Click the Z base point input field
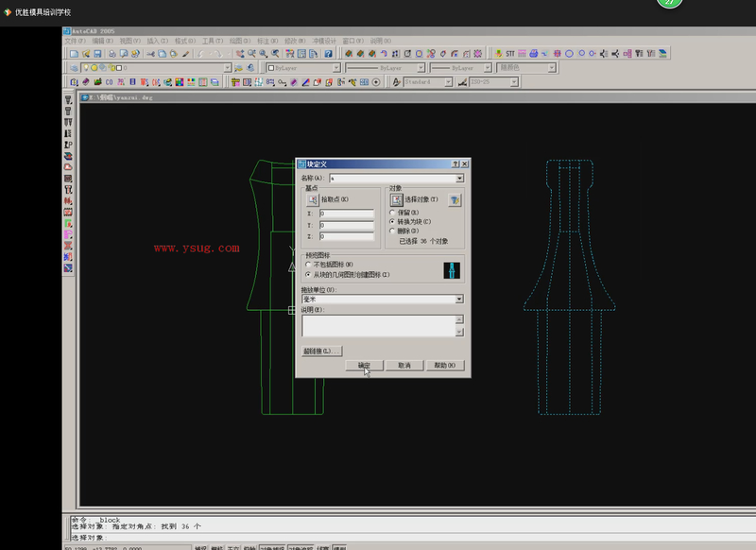Screen dimensions: 756x550 point(347,236)
